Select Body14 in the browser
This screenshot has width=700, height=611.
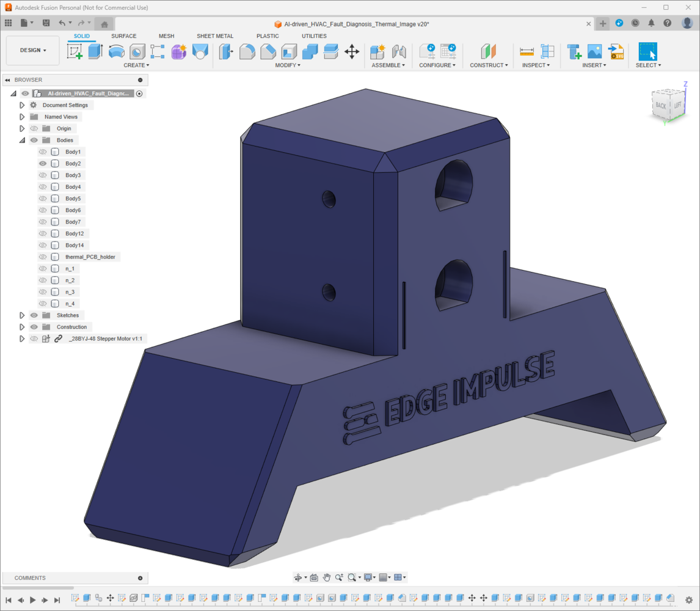click(x=74, y=245)
